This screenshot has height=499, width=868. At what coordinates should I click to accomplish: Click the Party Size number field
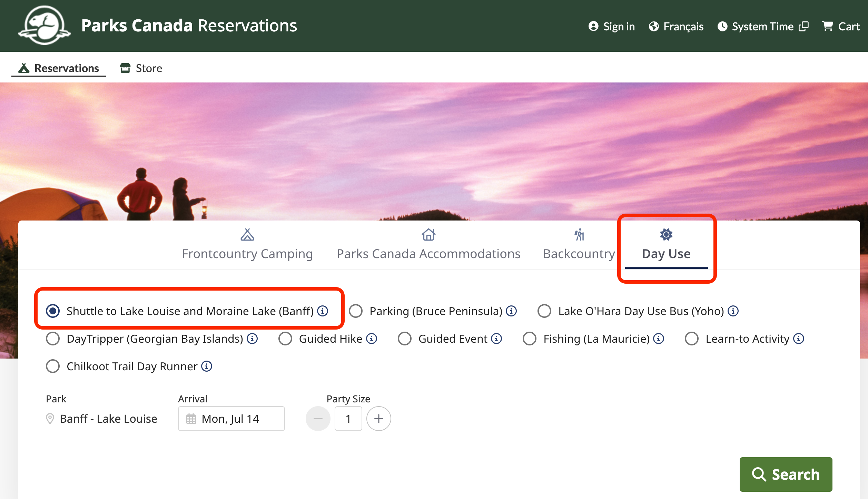click(x=348, y=419)
